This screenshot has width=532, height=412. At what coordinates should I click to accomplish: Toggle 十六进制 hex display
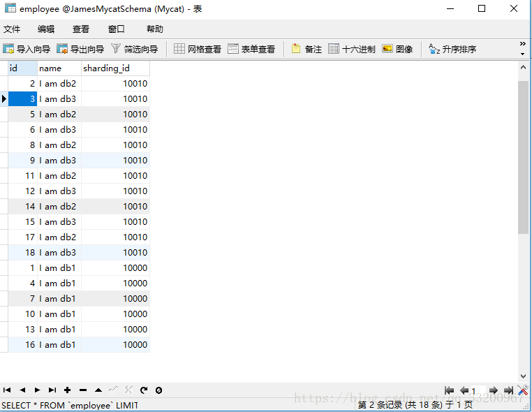pos(352,49)
